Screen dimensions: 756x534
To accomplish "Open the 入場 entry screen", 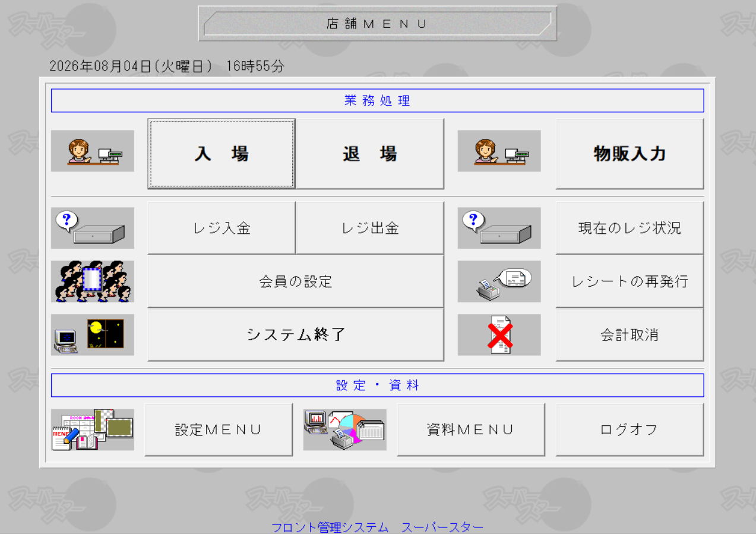I will click(222, 154).
